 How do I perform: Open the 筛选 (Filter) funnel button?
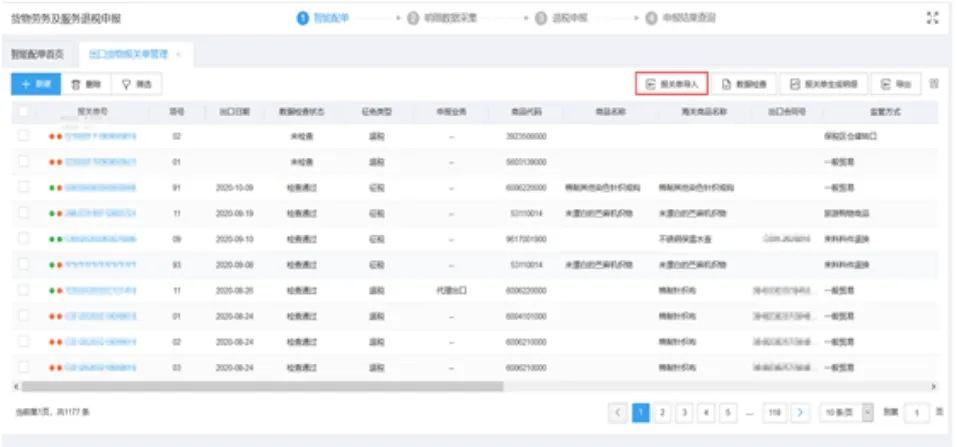pyautogui.click(x=137, y=86)
